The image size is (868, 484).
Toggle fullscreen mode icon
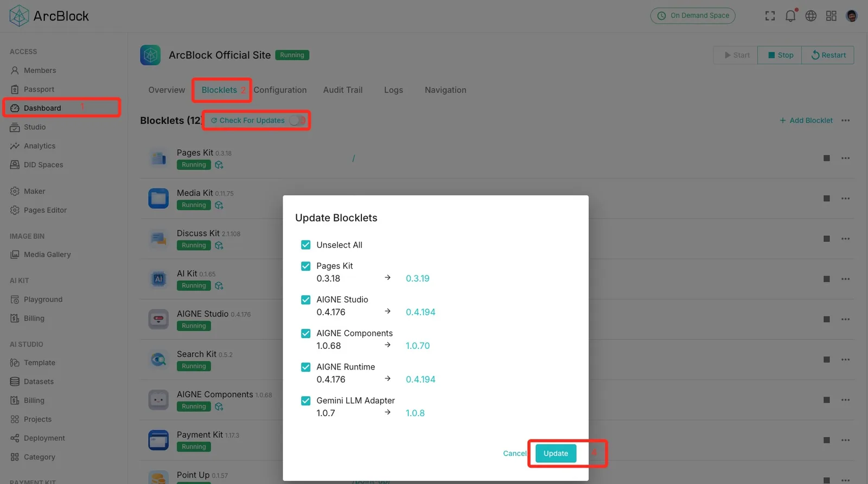pyautogui.click(x=770, y=16)
